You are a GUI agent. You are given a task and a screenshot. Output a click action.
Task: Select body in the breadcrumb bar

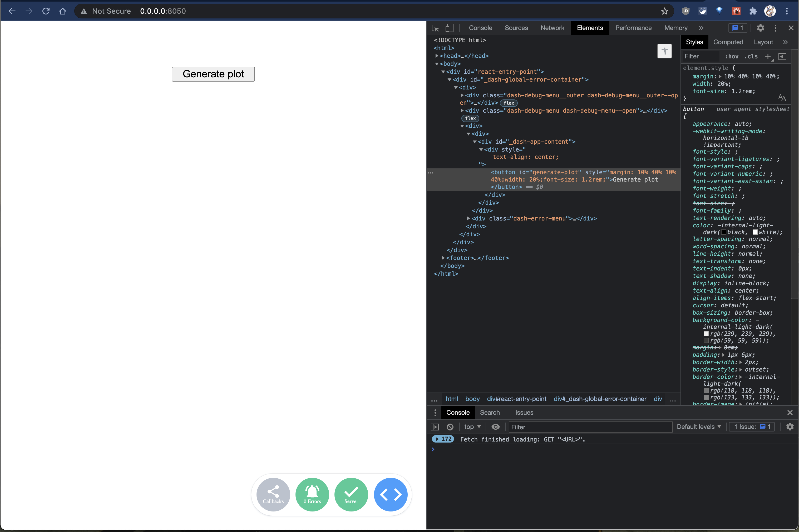(x=472, y=399)
